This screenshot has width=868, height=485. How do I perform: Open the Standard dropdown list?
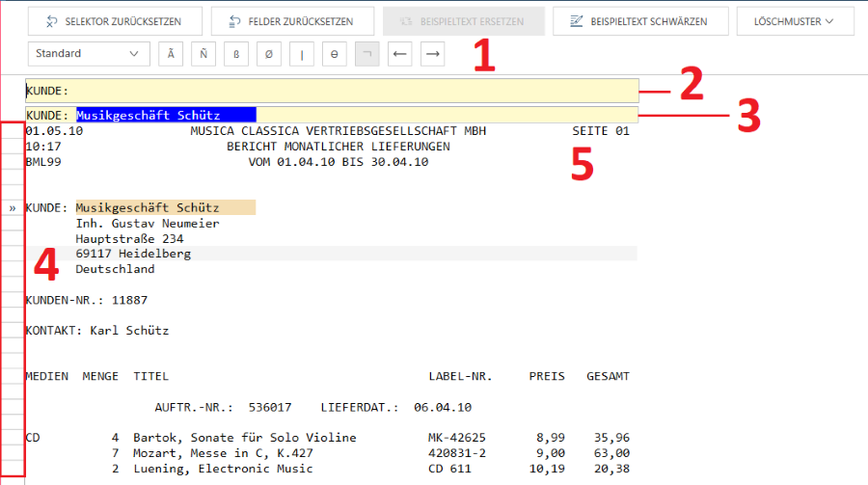[x=87, y=54]
